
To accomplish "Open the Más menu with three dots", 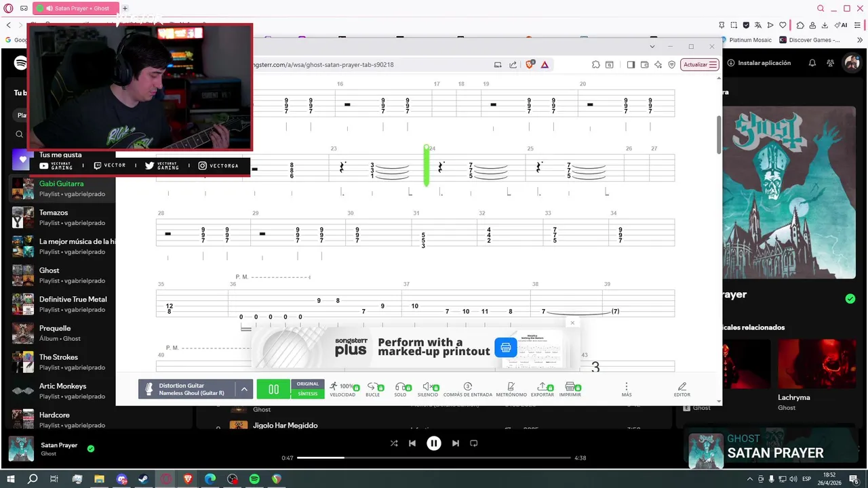I will point(626,389).
